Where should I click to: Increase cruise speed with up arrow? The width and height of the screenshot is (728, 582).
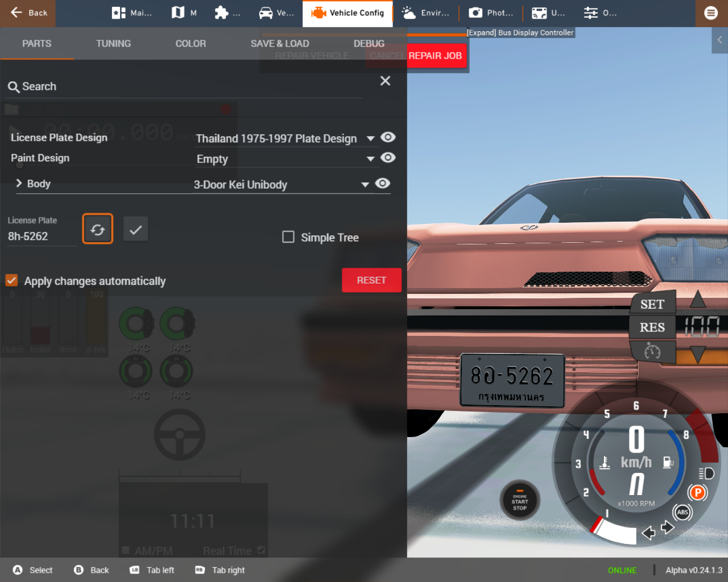698,298
